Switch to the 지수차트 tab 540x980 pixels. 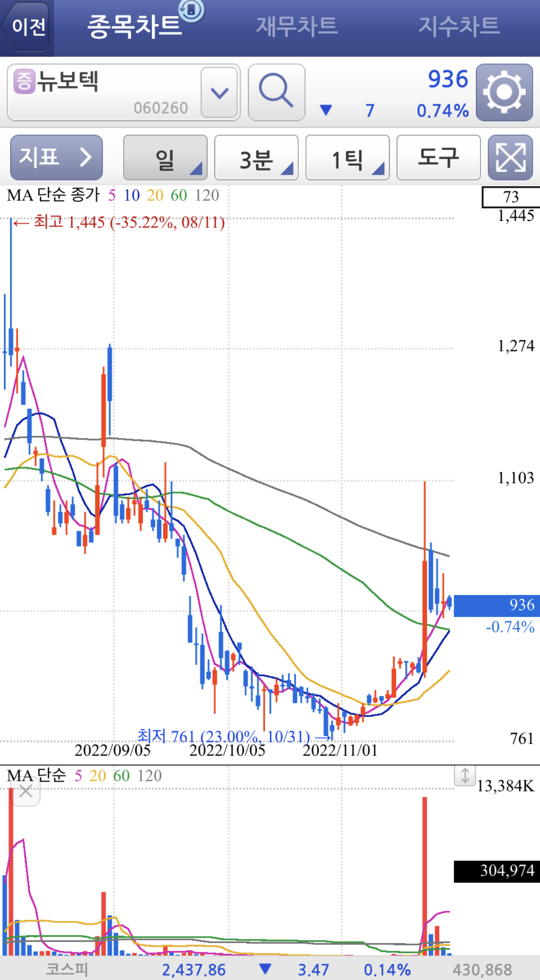click(459, 26)
